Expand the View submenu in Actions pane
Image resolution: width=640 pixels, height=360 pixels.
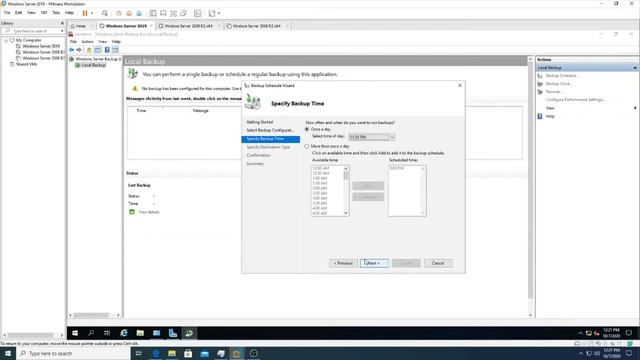point(635,108)
